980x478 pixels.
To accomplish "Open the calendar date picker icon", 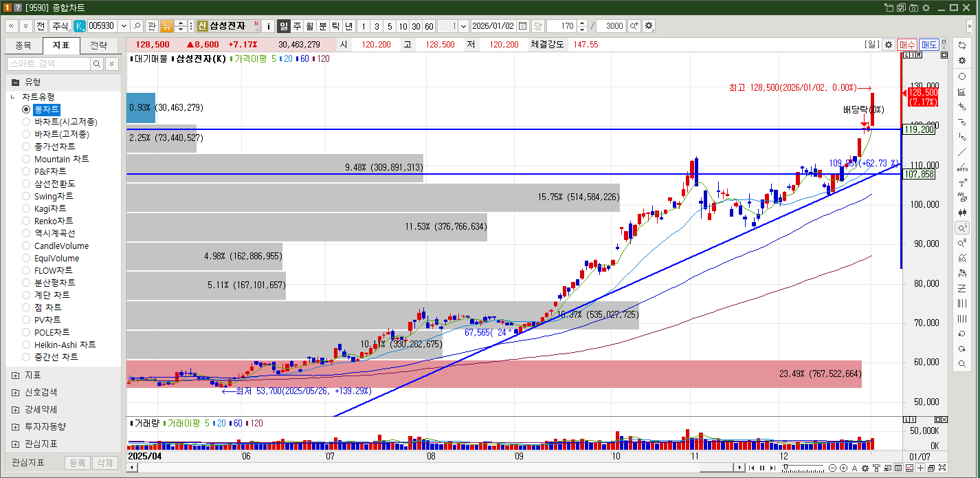I will (522, 25).
